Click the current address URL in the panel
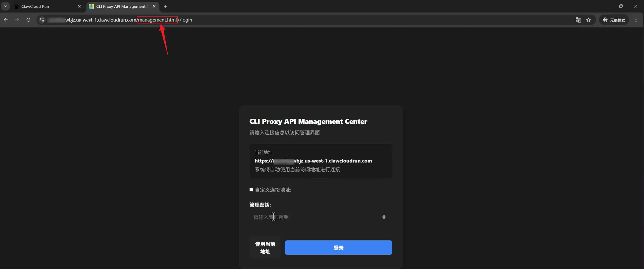644x269 pixels. tap(313, 161)
